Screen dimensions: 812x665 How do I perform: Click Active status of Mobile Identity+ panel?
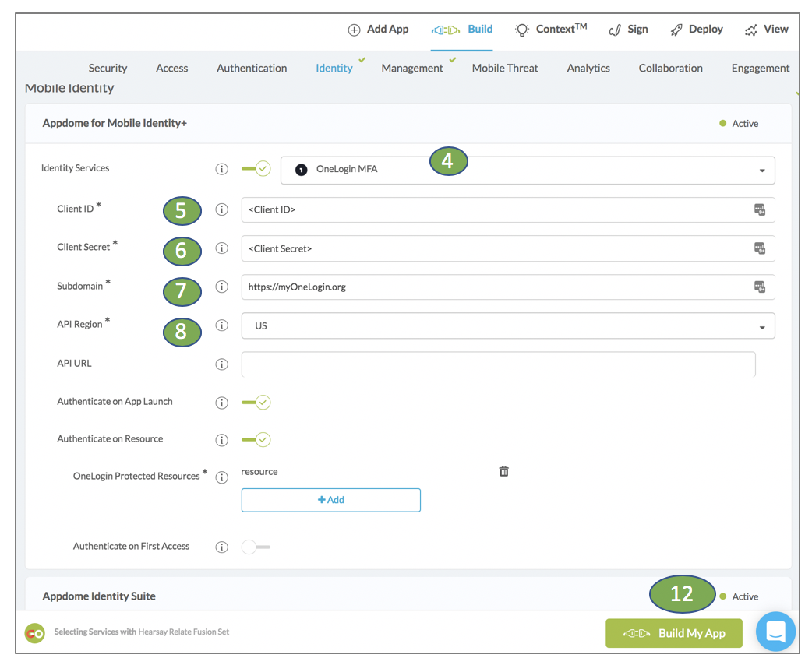click(x=739, y=124)
